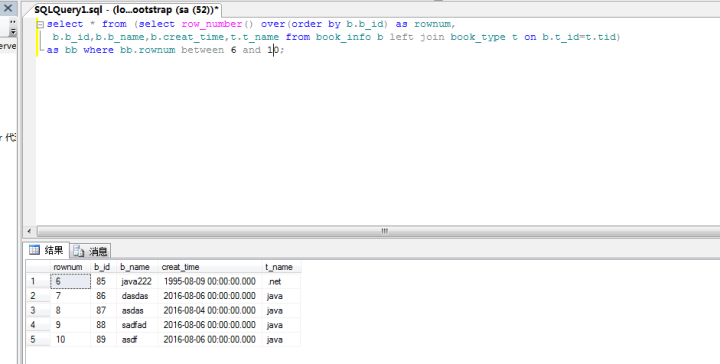Click the grid icon on the 结果 tab
The image size is (720, 364).
click(34, 250)
